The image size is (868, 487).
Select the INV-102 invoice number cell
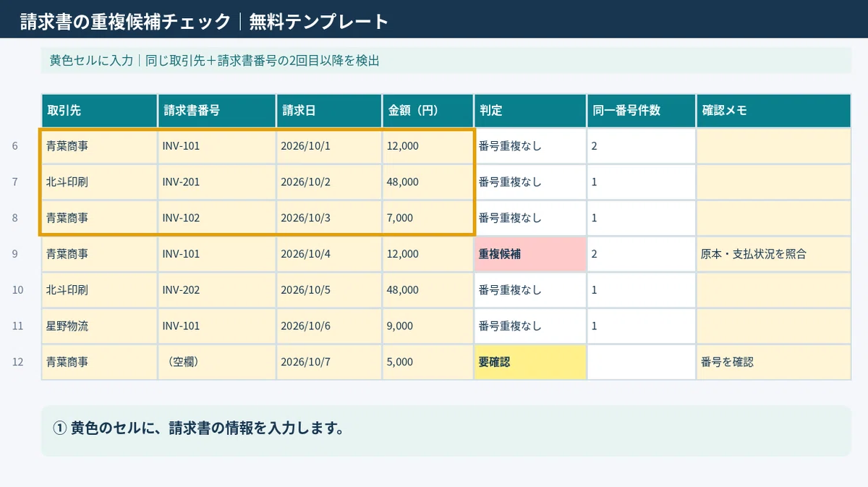click(217, 218)
